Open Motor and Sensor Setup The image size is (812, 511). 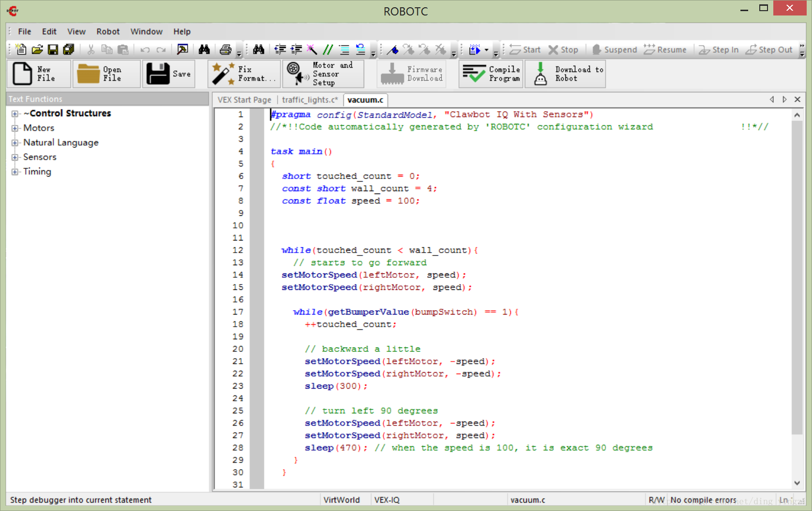point(323,74)
